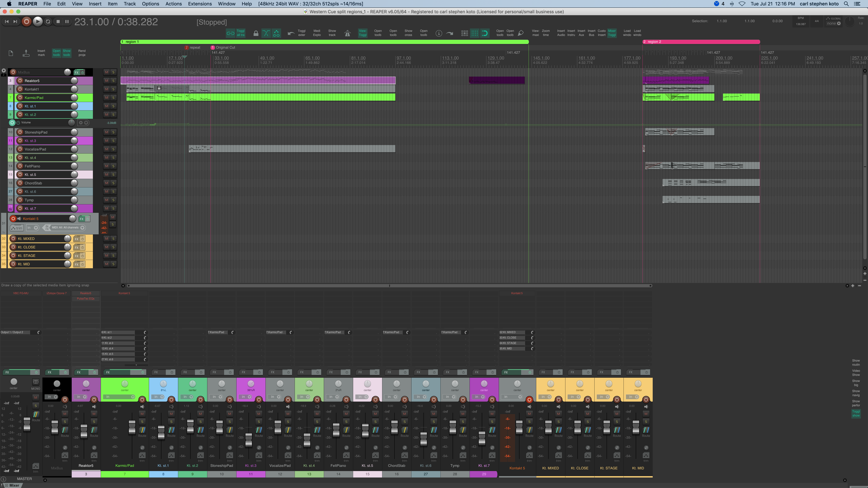Click the info circle toolbar icon

click(x=439, y=33)
